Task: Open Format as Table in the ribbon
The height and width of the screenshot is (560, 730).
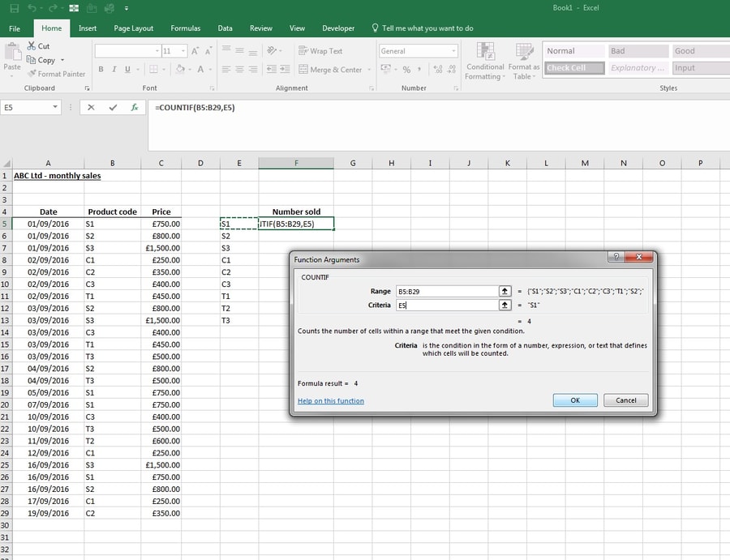Action: coord(524,62)
